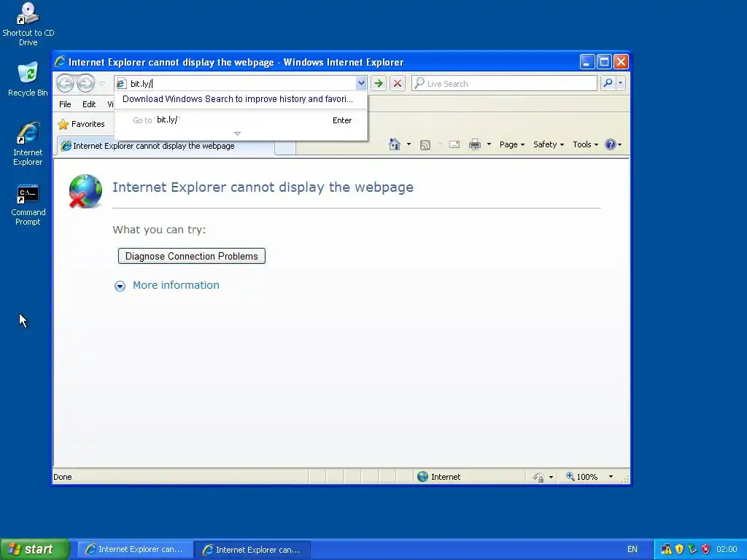Screen dimensions: 747x560
Task: Open the Safety menu
Action: 549,144
